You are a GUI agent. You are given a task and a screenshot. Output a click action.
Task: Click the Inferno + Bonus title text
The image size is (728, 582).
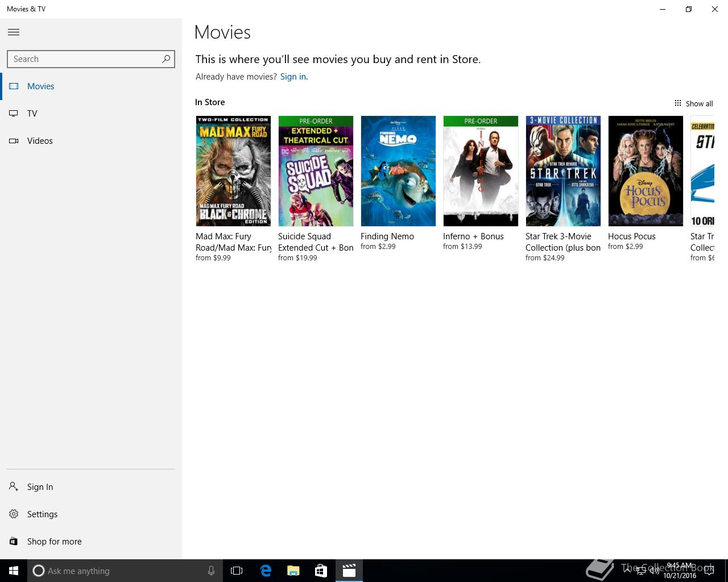tap(473, 236)
